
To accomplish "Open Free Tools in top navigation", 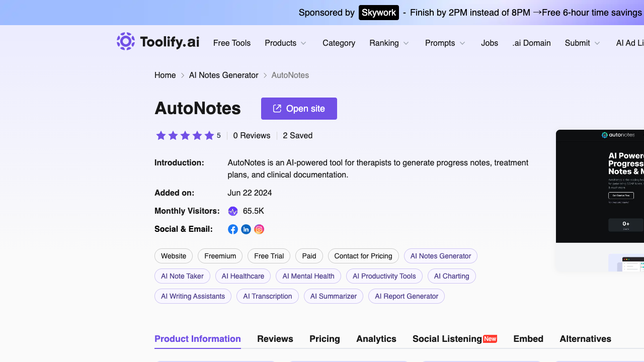I will coord(232,43).
